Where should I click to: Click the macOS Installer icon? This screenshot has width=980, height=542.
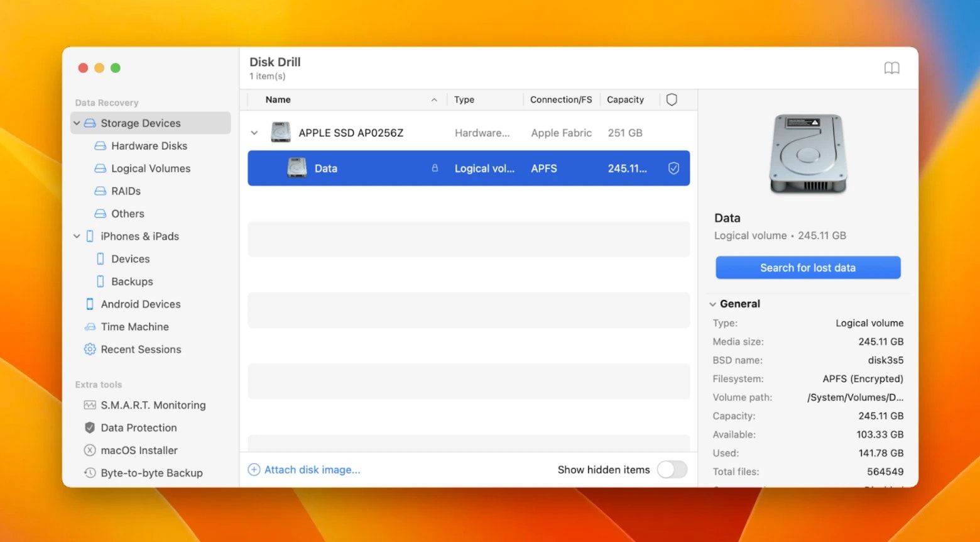(90, 451)
